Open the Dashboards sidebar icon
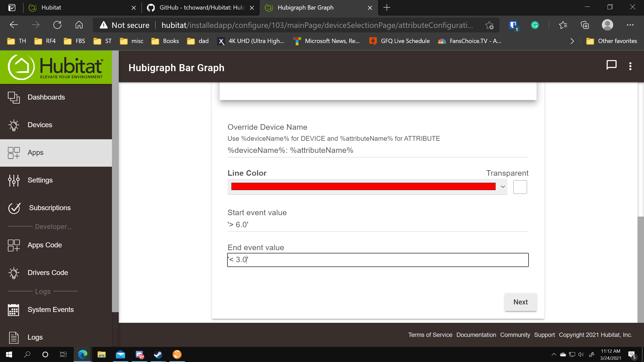The image size is (644, 362). pyautogui.click(x=14, y=97)
